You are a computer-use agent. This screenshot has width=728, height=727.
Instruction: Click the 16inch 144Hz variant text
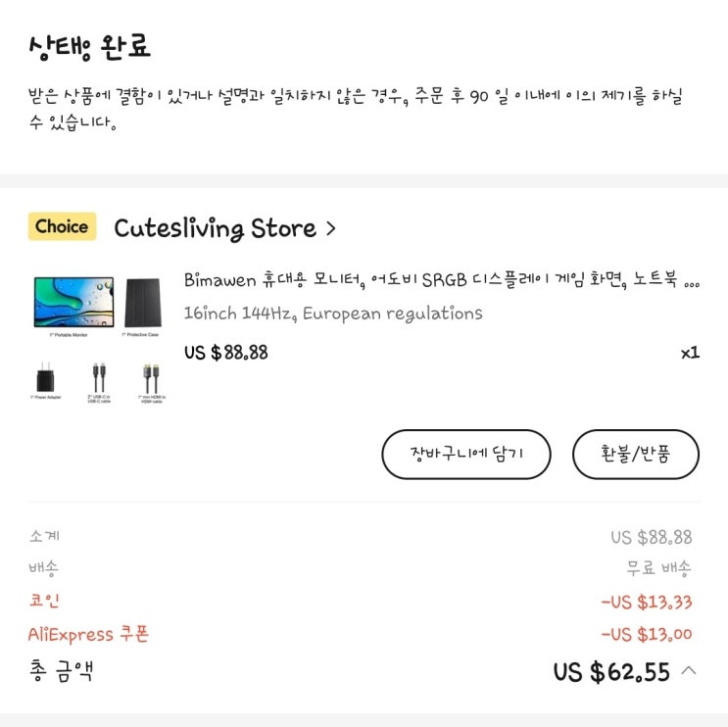coord(333,314)
